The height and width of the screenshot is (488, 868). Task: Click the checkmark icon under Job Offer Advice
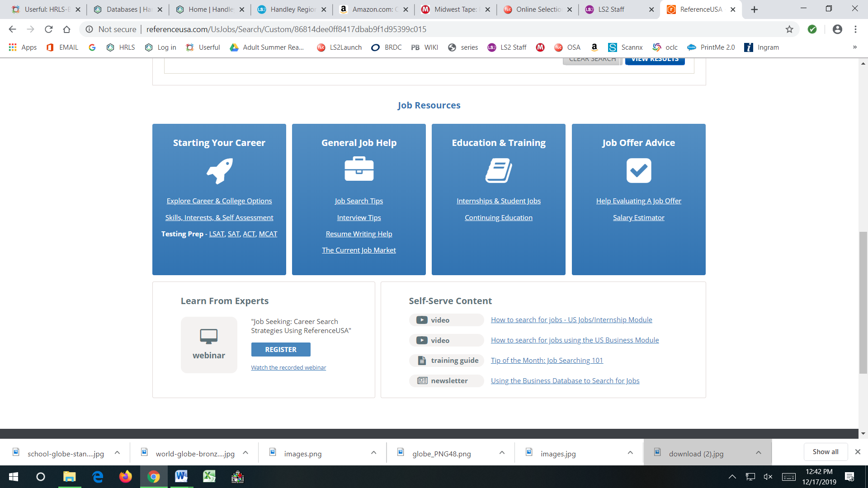638,170
